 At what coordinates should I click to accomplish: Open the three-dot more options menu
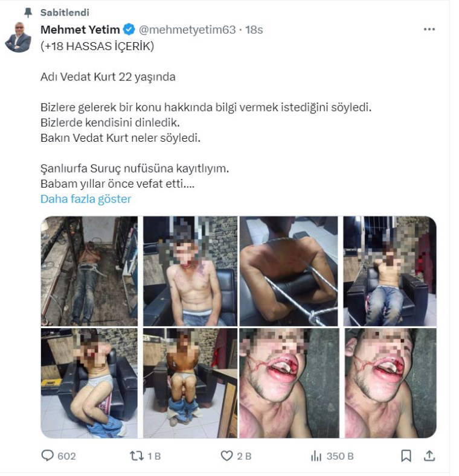coord(429,29)
